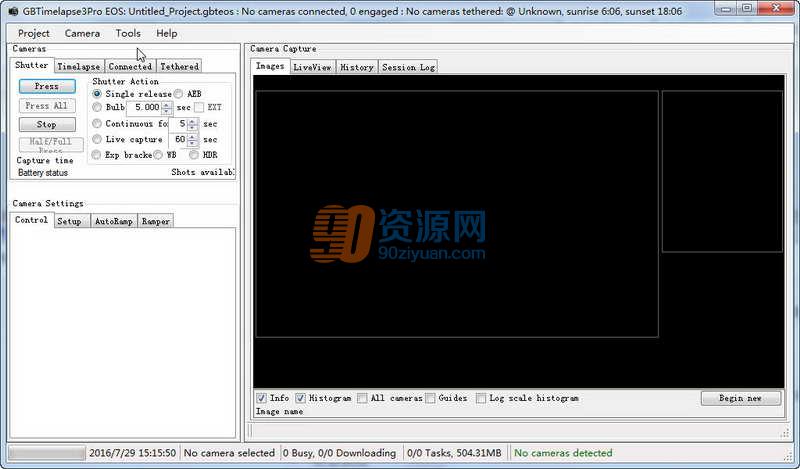The width and height of the screenshot is (800, 469).
Task: Enable the Guides checkbox
Action: click(x=430, y=398)
